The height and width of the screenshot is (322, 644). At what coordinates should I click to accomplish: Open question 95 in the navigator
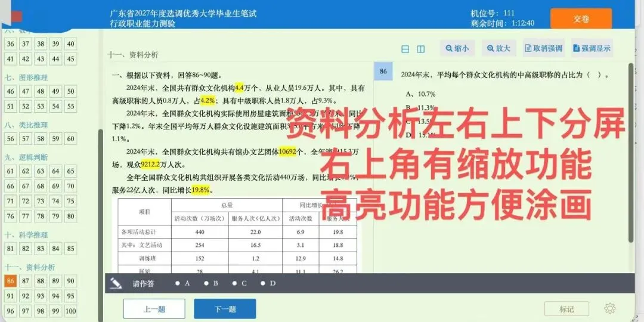pyautogui.click(x=70, y=296)
